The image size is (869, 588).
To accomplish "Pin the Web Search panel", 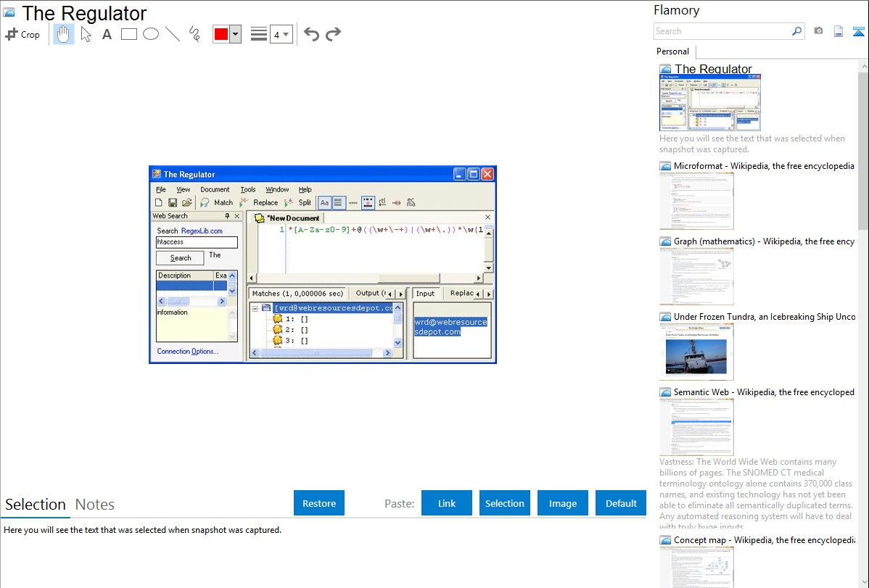I will pos(227,216).
